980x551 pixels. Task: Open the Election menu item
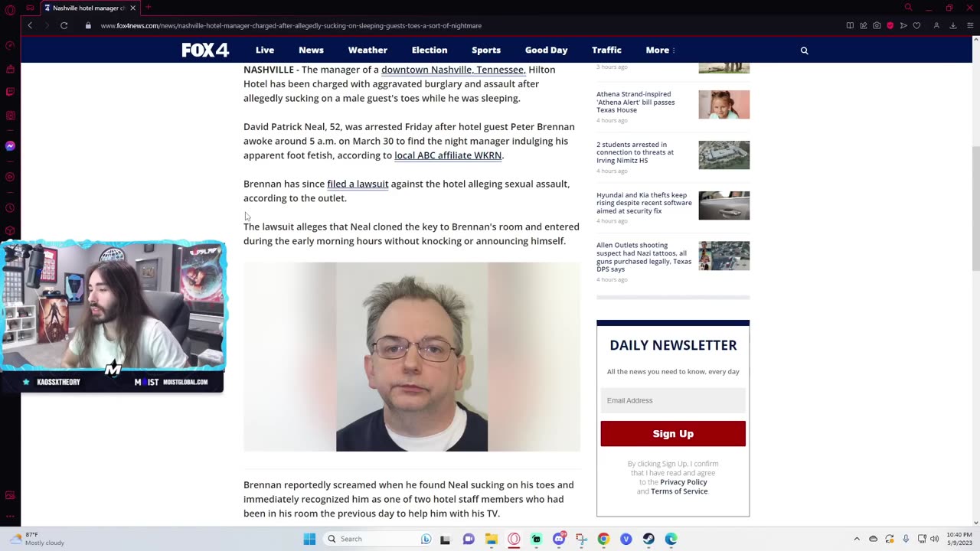[430, 50]
